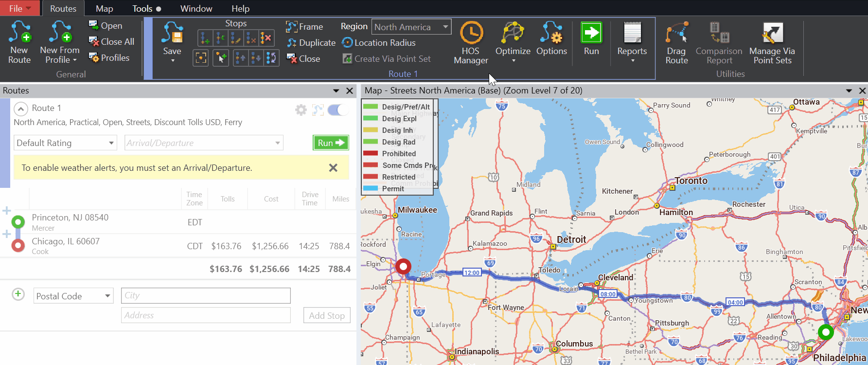This screenshot has width=868, height=365.
Task: Open route Options
Action: pyautogui.click(x=551, y=39)
